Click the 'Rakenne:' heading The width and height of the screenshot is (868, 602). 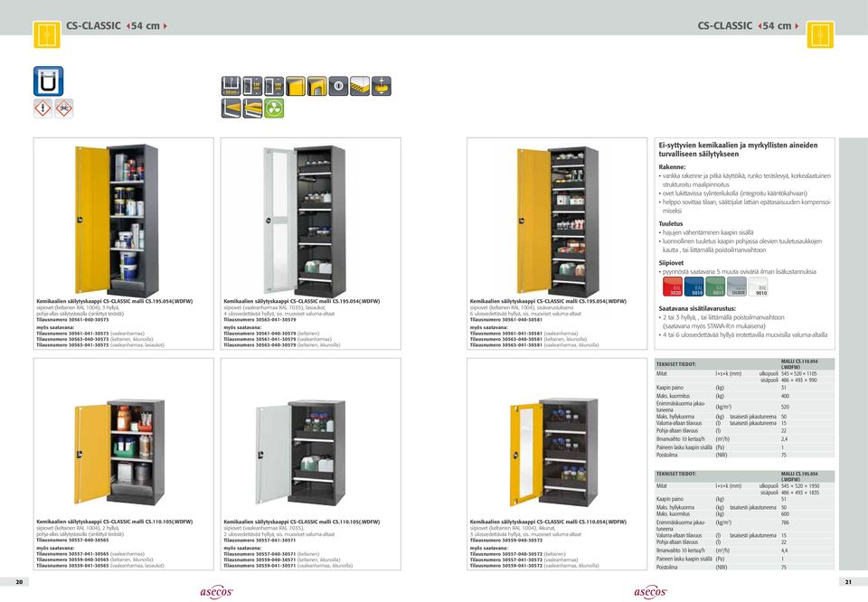(x=672, y=167)
